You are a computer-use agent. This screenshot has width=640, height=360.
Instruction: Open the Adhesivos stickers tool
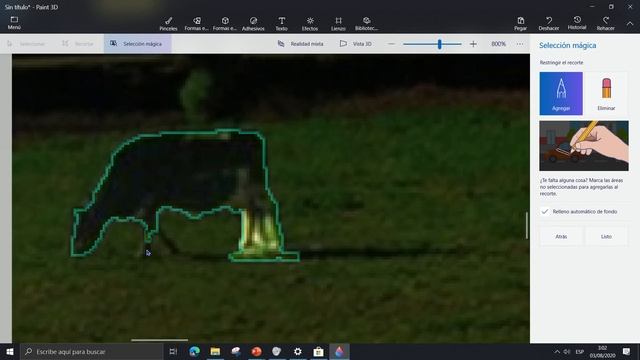coord(253,24)
